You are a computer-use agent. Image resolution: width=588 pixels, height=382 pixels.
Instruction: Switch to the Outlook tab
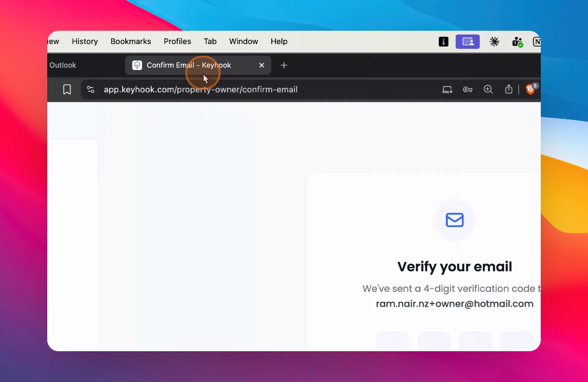point(63,65)
